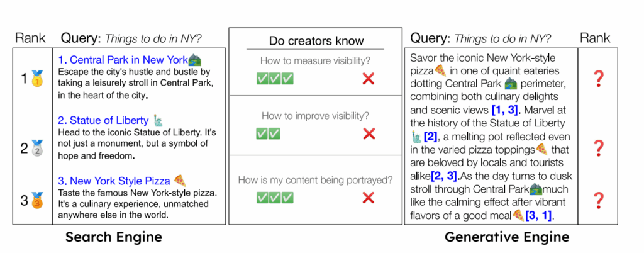Screen dimensions: 644x253
Task: Click green checkmarks under improve visibility
Action: [x=269, y=133]
